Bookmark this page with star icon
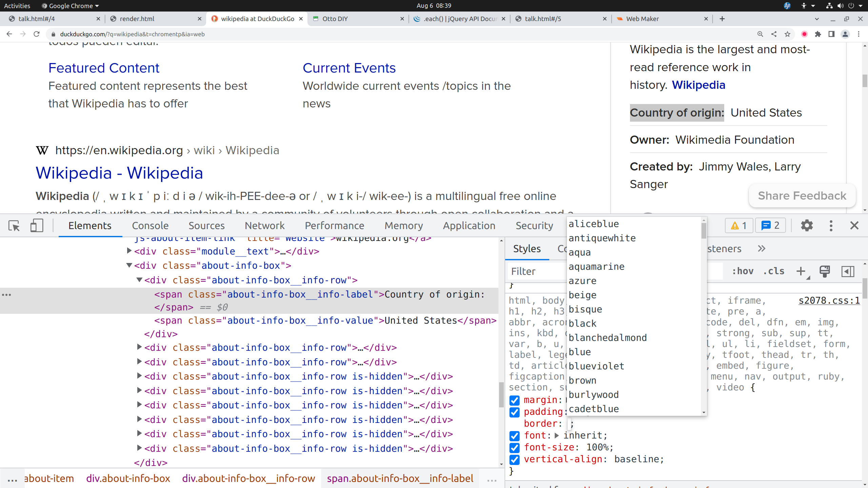This screenshot has width=868, height=488. (x=788, y=34)
